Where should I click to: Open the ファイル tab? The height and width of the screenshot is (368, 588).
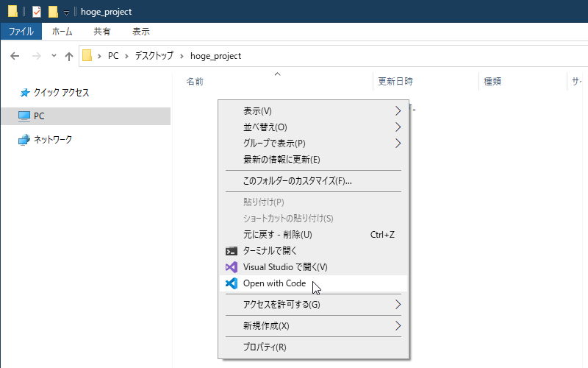coord(21,31)
